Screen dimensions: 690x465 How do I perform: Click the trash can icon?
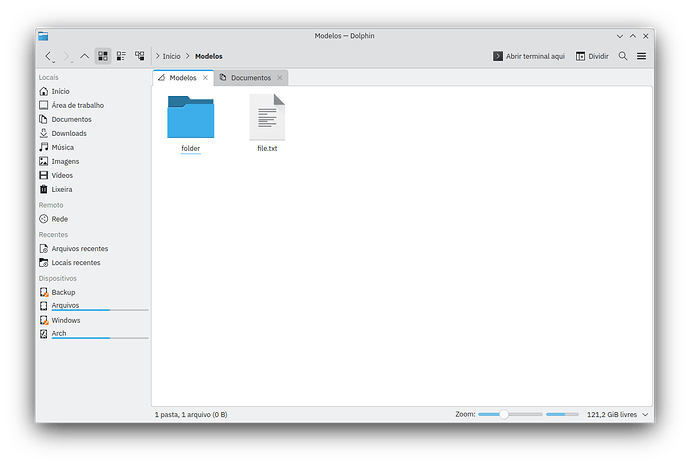click(x=44, y=189)
